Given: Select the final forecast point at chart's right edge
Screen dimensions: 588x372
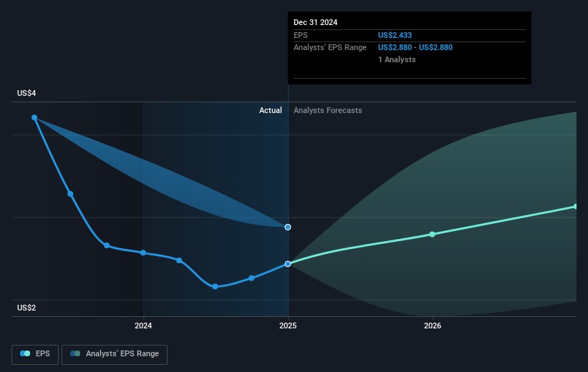Looking at the screenshot, I should point(575,206).
